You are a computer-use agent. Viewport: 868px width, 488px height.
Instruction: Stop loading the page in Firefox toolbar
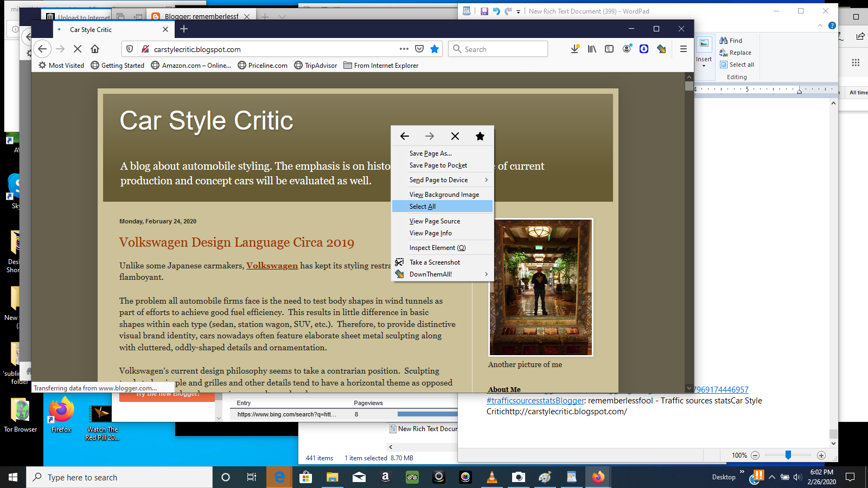tap(78, 49)
